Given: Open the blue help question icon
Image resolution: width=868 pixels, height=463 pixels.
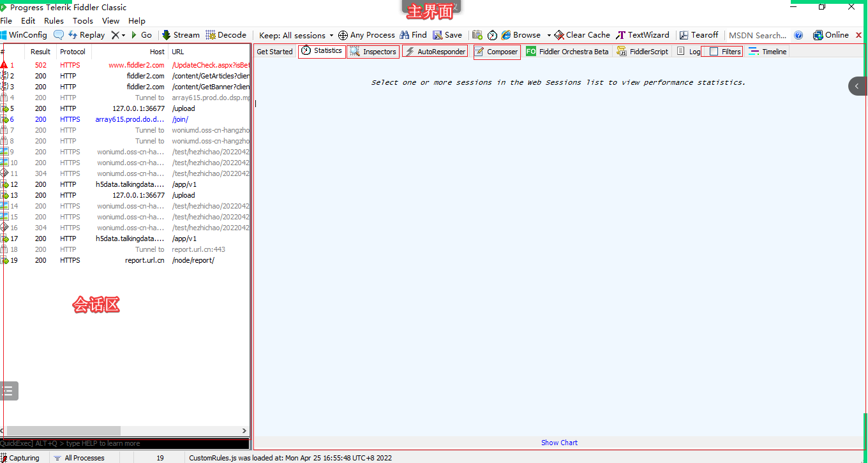Looking at the screenshot, I should (x=798, y=35).
